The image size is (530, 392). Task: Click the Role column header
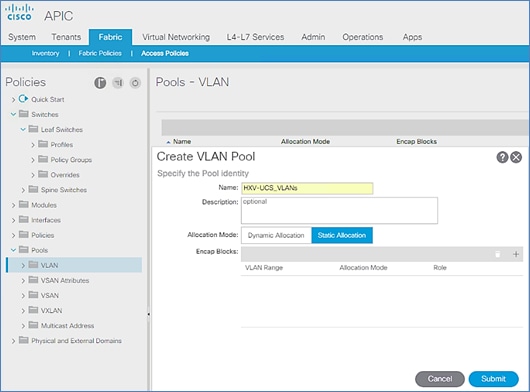pos(440,268)
